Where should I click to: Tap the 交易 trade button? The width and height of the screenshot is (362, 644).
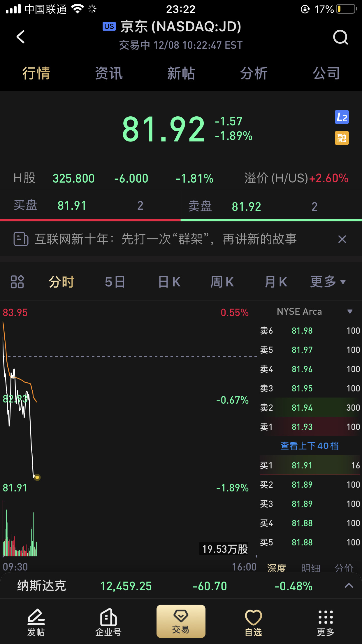point(181,621)
